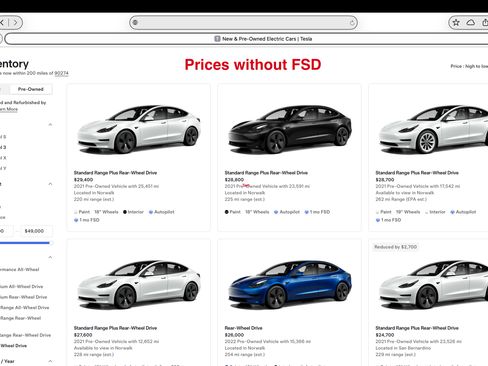The image size is (488, 366).
Task: Collapse the Year filter section chevron
Action: 50,361
